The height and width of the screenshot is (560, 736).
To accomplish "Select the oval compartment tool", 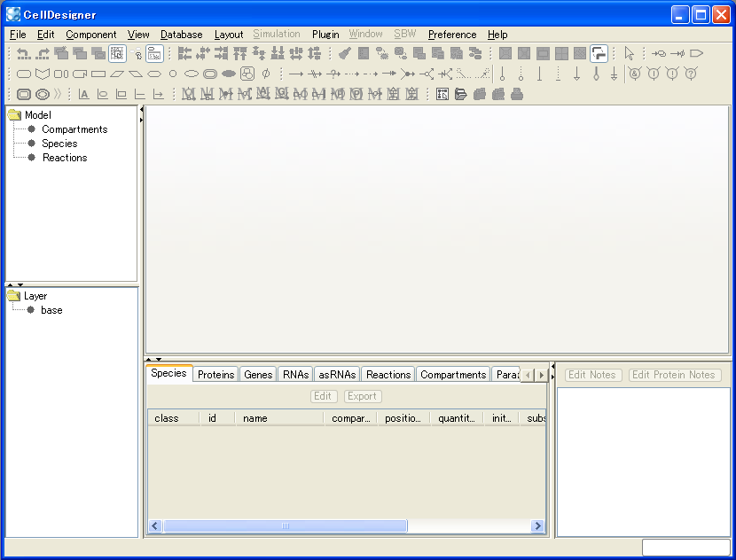I will [x=43, y=95].
